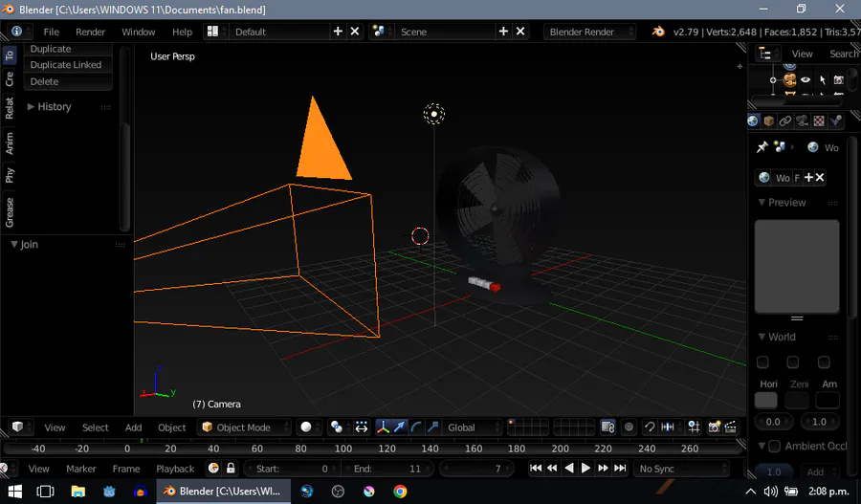Open the Blender Render engine dropdown
Screen dimensions: 861x504
point(589,32)
